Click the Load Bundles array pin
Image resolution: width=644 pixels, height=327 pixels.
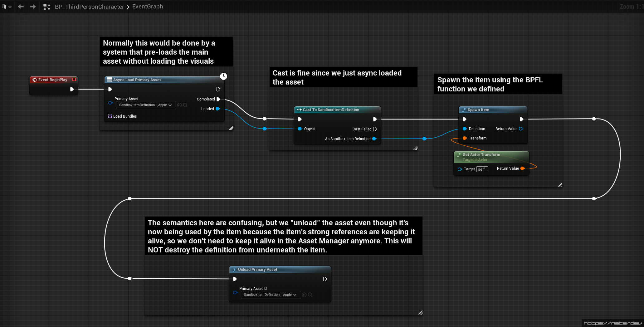pyautogui.click(x=110, y=116)
